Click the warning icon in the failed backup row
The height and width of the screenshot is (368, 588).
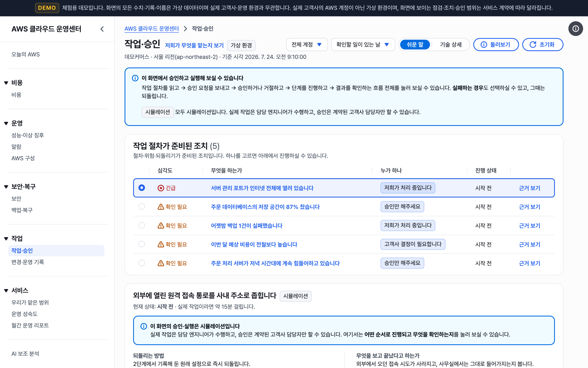[161, 225]
